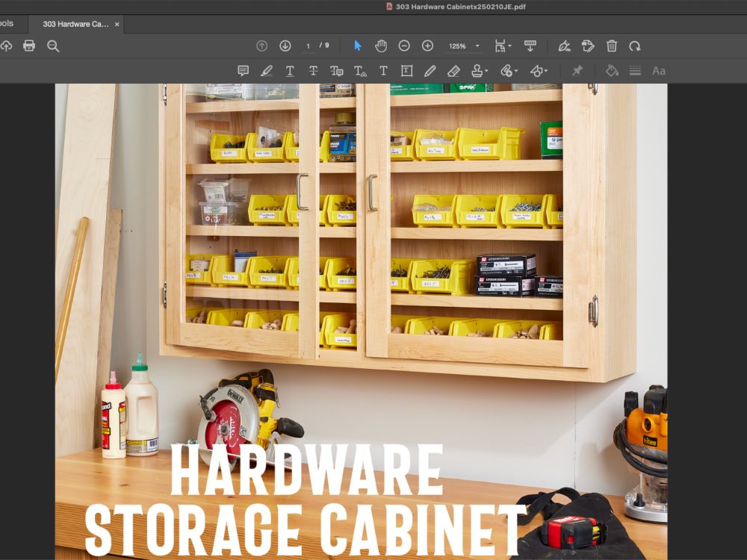Open the stamp tool dropdown
Screen dimensions: 747x560
coord(480,71)
